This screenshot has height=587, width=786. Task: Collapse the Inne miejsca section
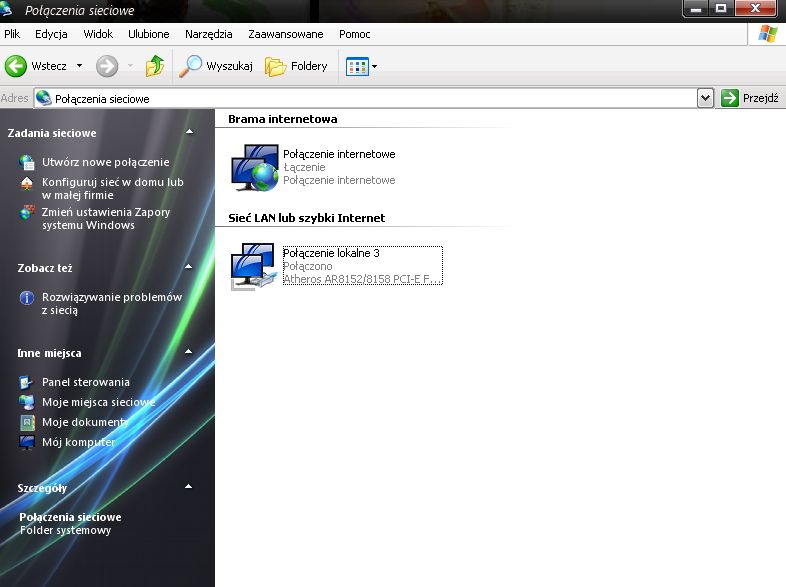point(188,352)
